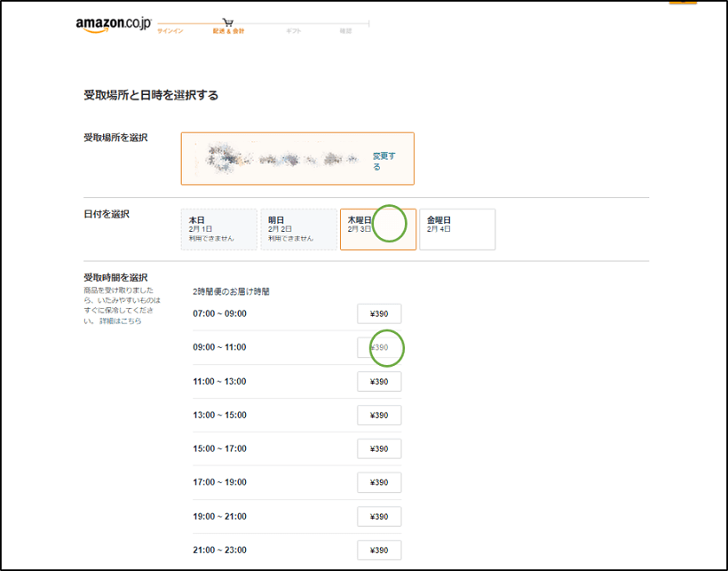Viewport: 728px width, 571px height.
Task: Choose the 17:00 ~ 19:00 ¥390 slot
Action: click(x=379, y=482)
